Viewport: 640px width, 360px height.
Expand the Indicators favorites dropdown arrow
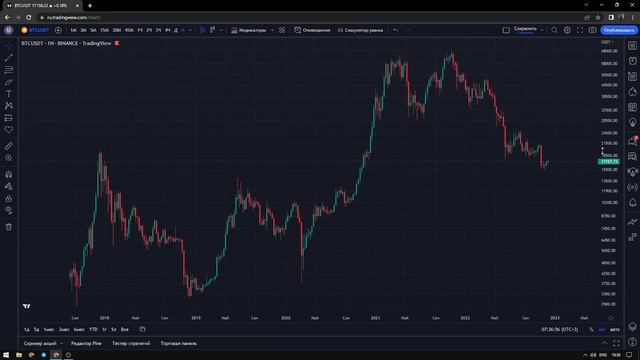pos(272,30)
